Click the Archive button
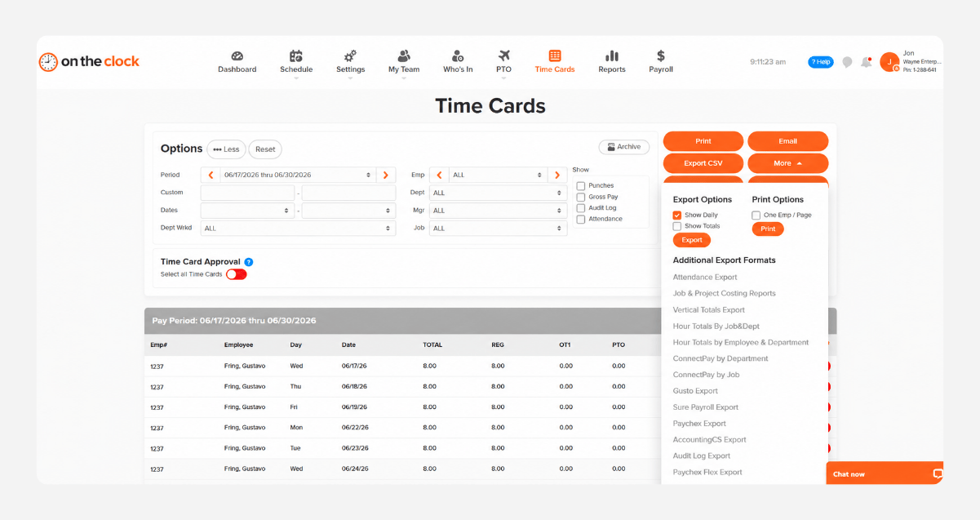 pyautogui.click(x=624, y=147)
